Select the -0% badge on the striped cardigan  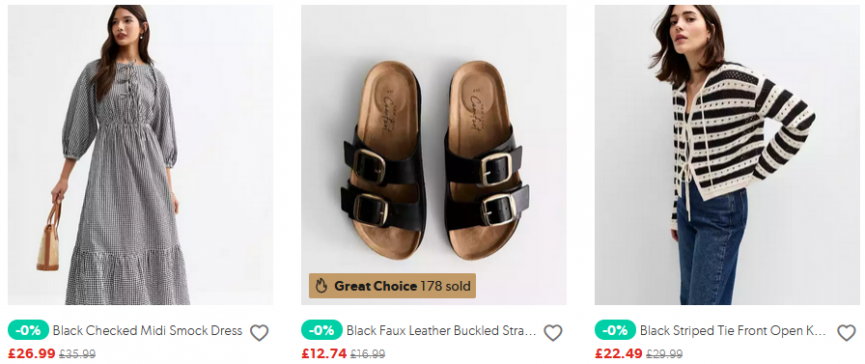(615, 330)
